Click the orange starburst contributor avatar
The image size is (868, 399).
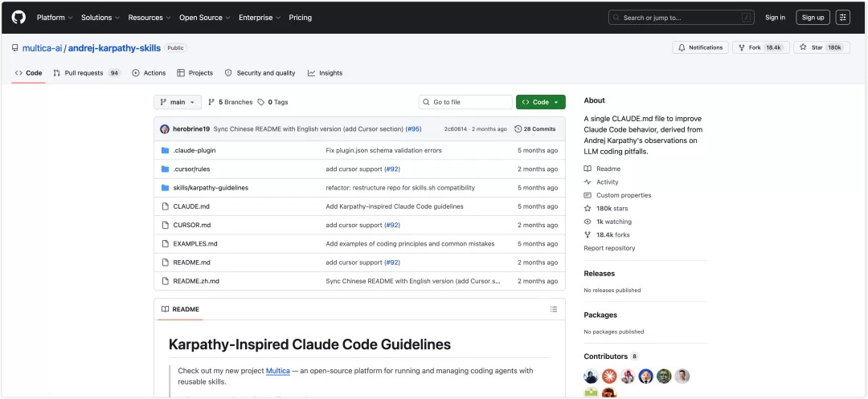click(x=609, y=377)
